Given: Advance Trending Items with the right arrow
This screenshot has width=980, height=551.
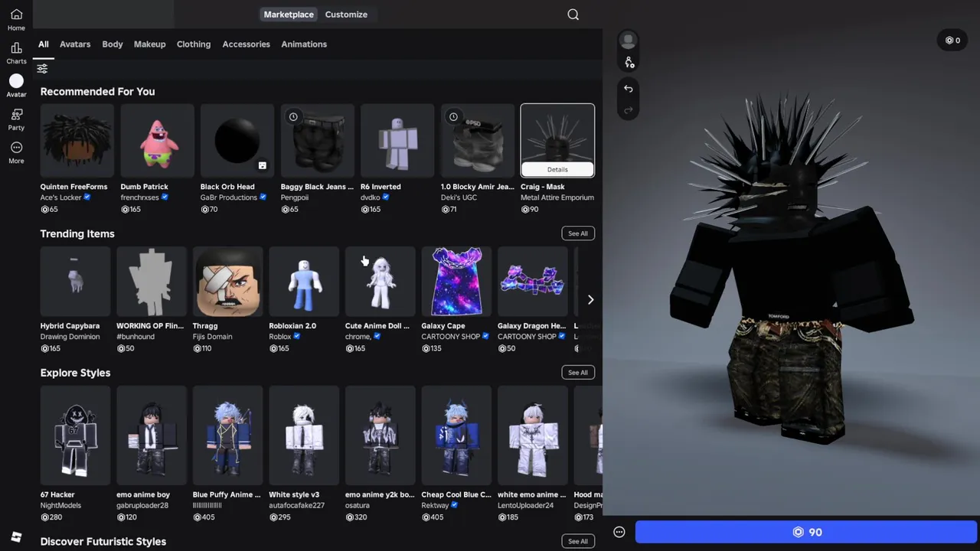Looking at the screenshot, I should coord(590,300).
